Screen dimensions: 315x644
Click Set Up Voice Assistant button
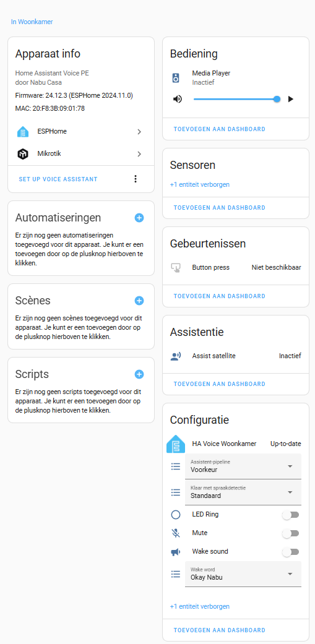coord(58,179)
